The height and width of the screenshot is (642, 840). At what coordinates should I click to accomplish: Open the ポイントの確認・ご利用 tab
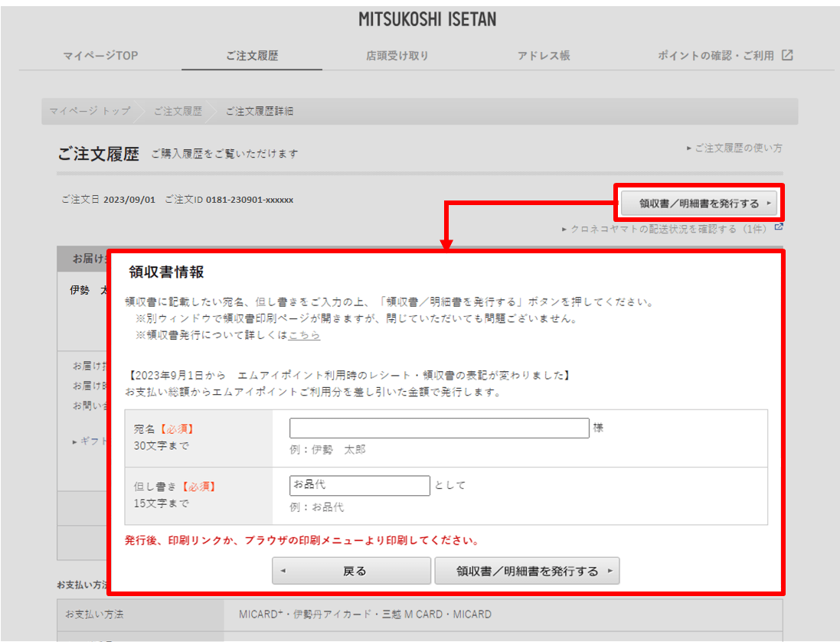tap(716, 56)
